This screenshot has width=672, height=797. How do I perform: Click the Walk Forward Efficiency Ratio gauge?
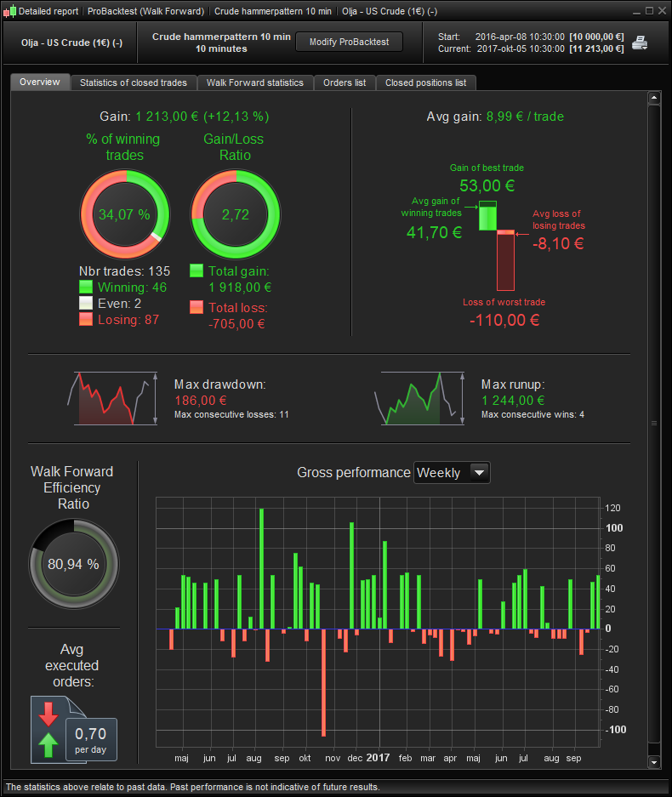[74, 564]
